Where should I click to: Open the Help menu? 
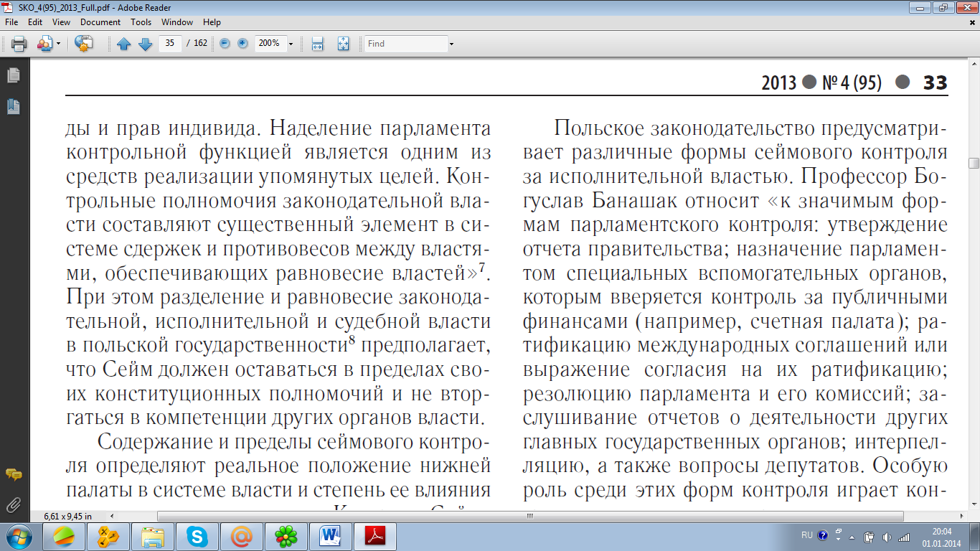click(x=212, y=22)
